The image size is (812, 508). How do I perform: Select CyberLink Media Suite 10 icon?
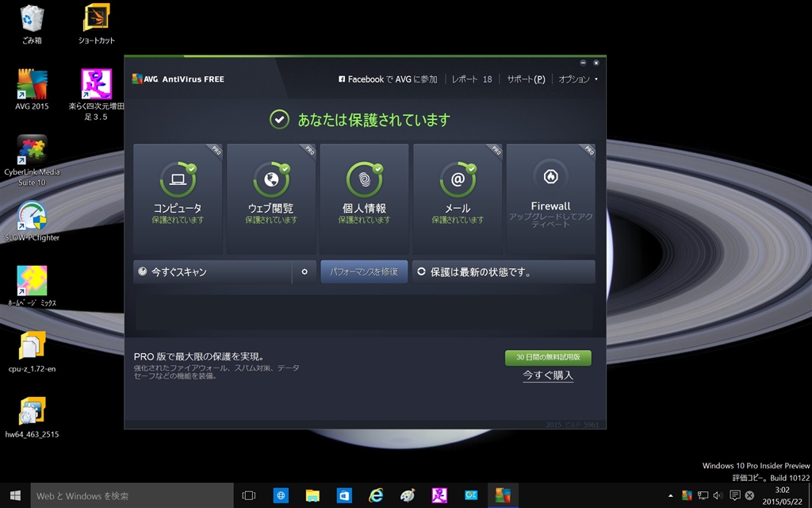coord(32,160)
